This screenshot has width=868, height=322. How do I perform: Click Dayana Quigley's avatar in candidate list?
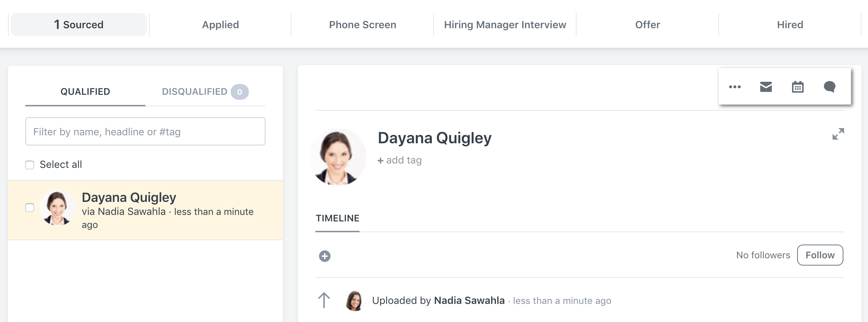[x=58, y=208]
